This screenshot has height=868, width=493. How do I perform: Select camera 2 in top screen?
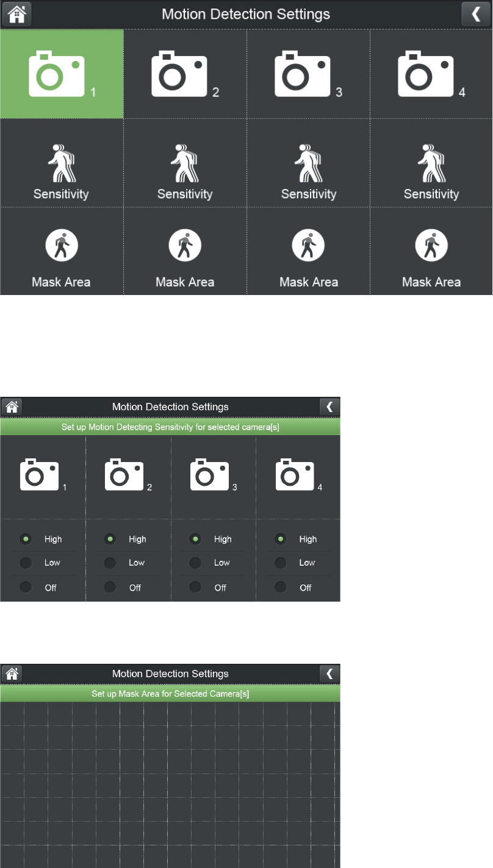[x=185, y=74]
